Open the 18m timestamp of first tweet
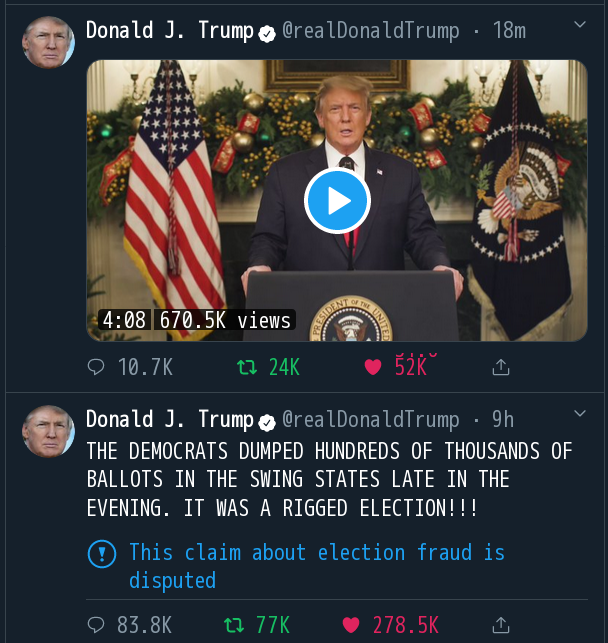Viewport: 608px width, 643px height. click(509, 31)
